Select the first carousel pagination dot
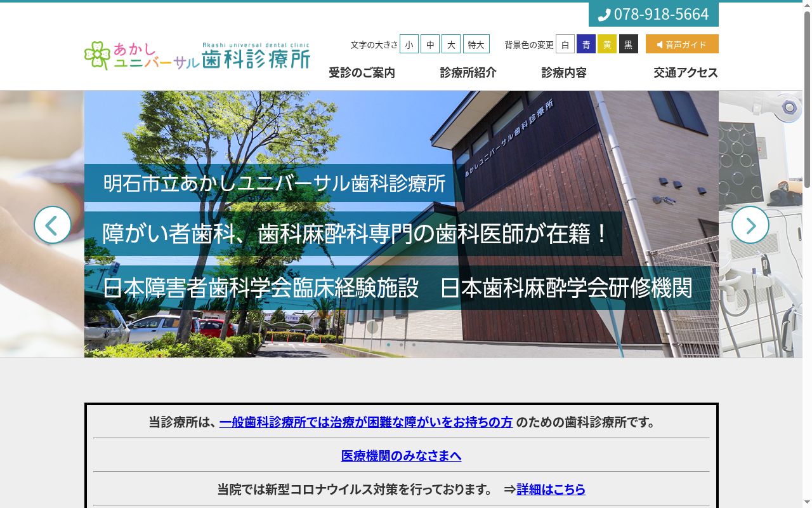The height and width of the screenshot is (508, 812). (388, 345)
